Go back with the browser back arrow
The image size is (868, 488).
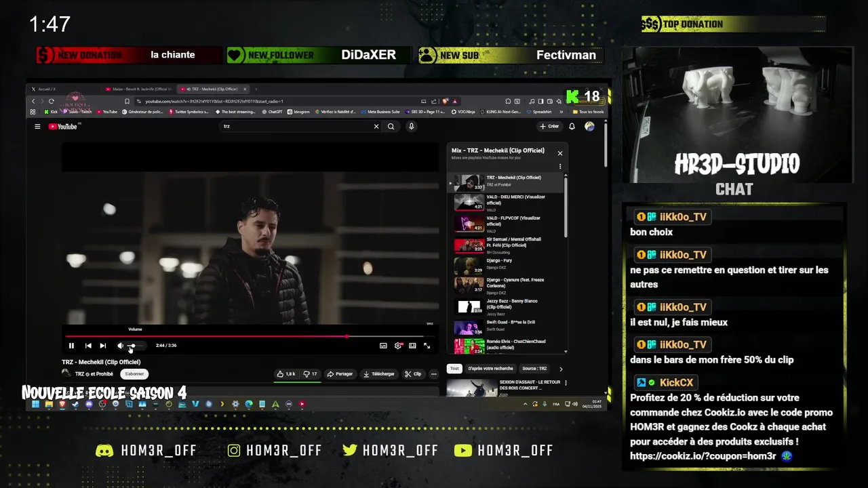point(33,101)
